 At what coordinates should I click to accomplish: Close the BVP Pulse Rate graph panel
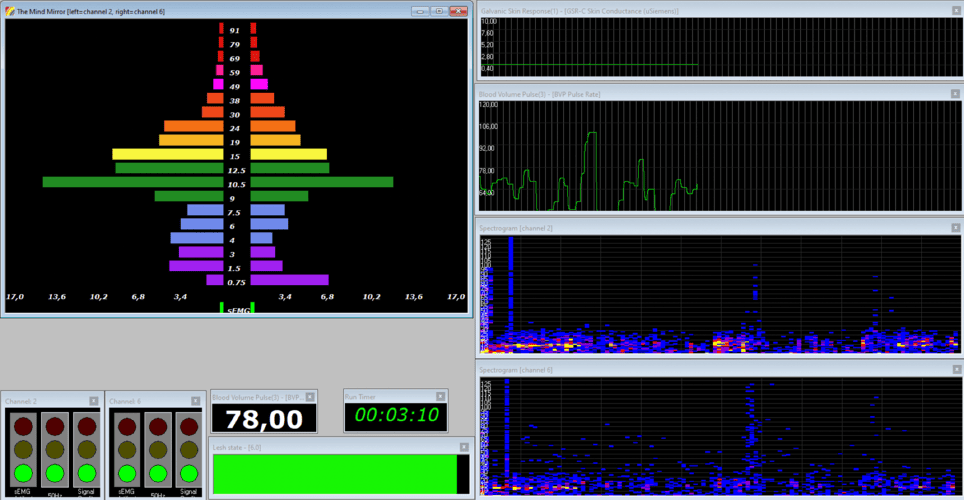956,93
